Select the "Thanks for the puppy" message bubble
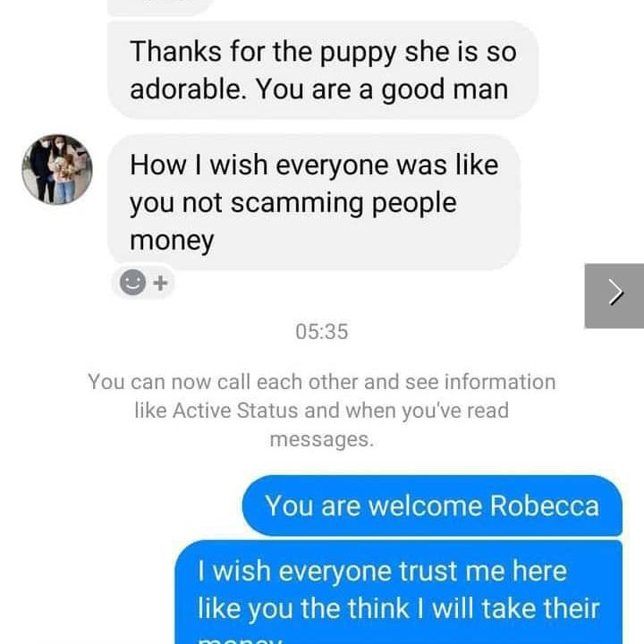 (x=322, y=71)
